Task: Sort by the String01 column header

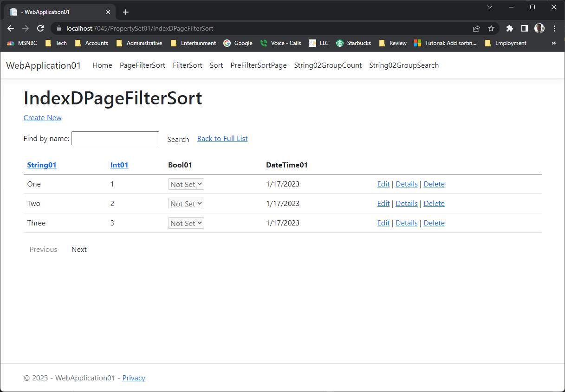Action: (42, 165)
